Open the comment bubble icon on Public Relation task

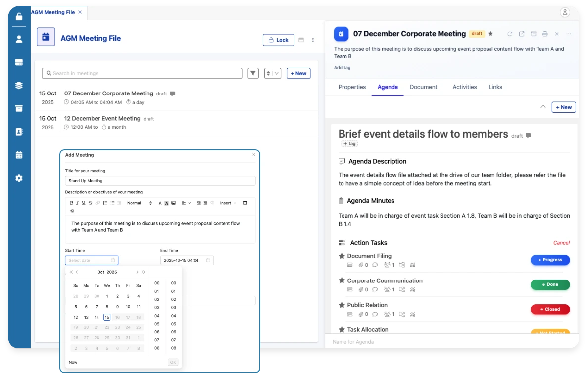point(375,314)
